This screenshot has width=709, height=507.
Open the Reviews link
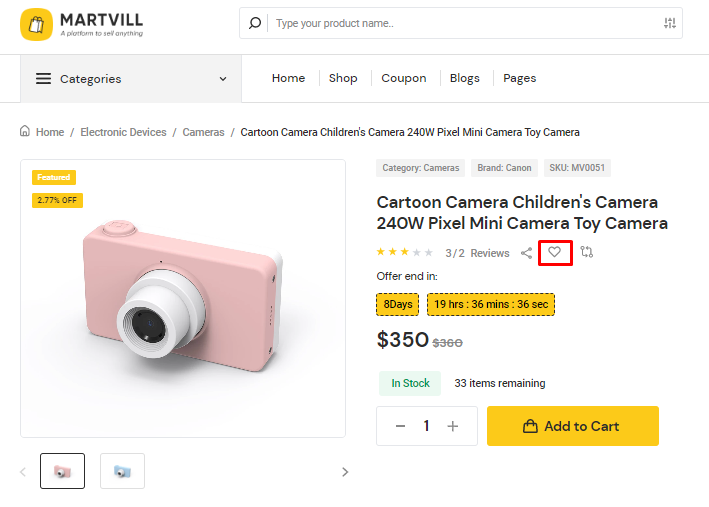[490, 254]
